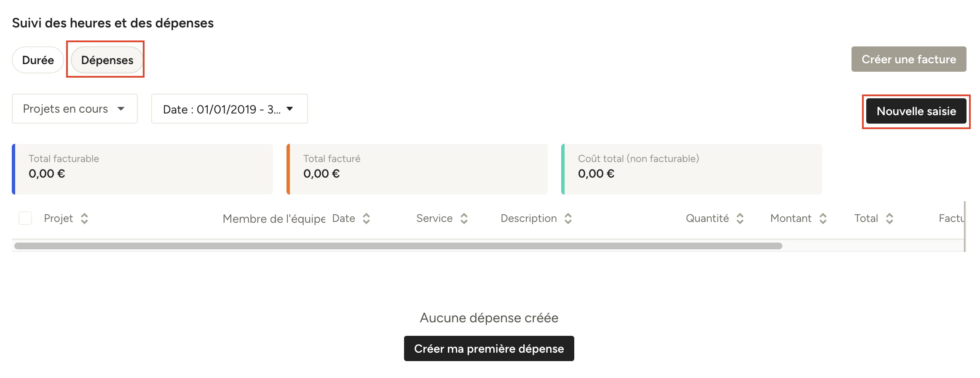Sort by Date column arrows

point(366,219)
